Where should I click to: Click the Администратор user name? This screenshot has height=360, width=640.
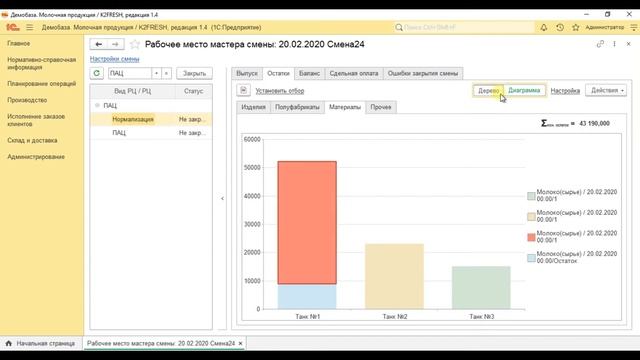tap(604, 27)
